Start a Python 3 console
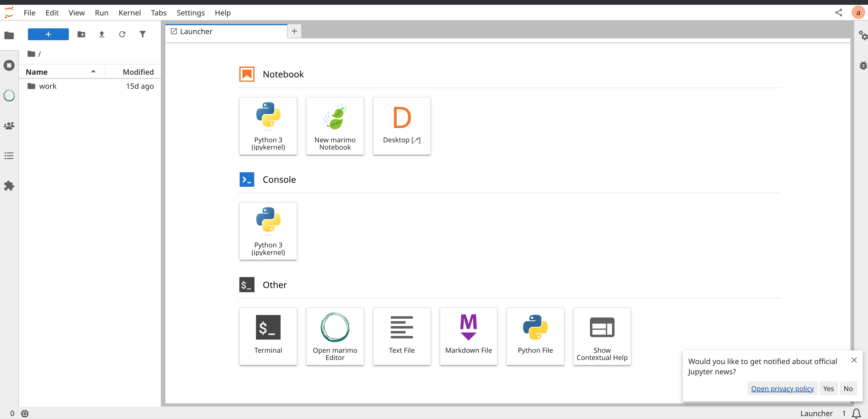Image resolution: width=868 pixels, height=419 pixels. [x=268, y=231]
